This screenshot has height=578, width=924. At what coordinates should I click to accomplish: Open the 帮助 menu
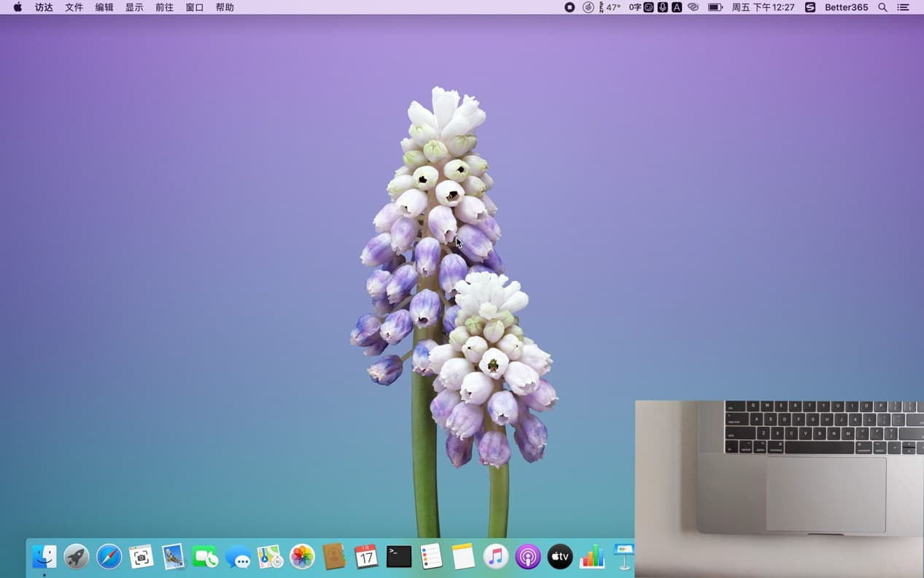(225, 7)
